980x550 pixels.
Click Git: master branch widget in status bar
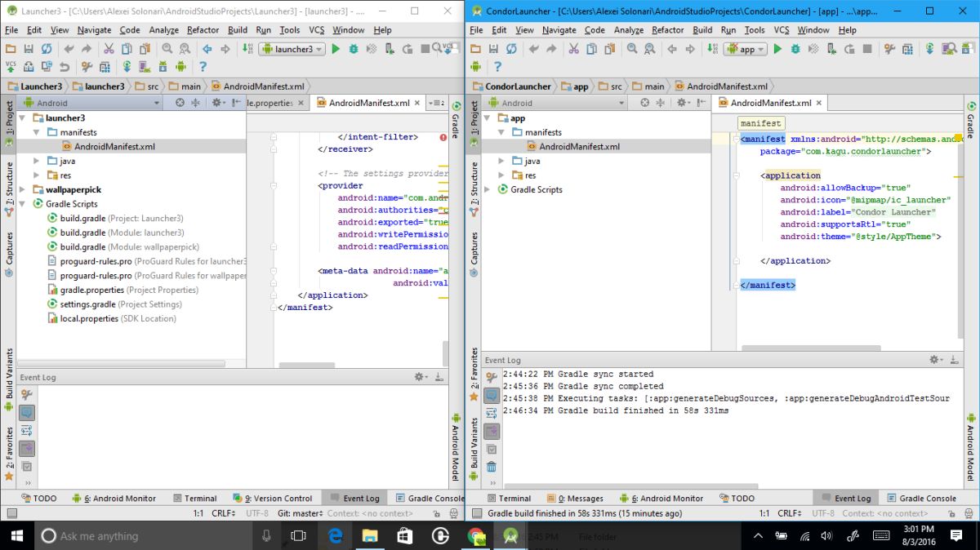point(300,513)
